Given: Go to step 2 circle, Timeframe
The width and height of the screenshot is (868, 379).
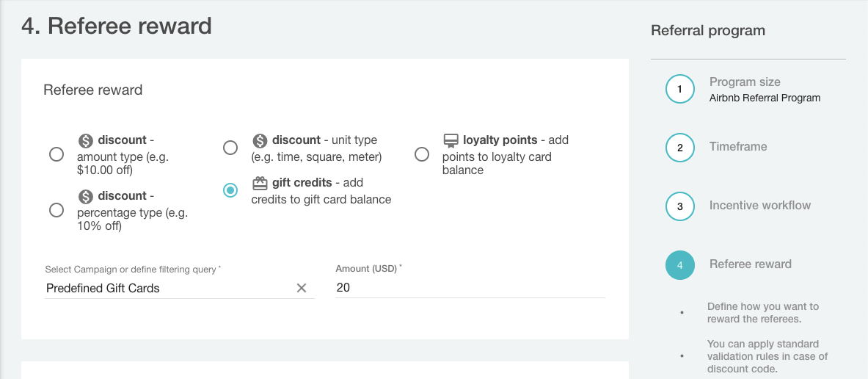Looking at the screenshot, I should 680,148.
